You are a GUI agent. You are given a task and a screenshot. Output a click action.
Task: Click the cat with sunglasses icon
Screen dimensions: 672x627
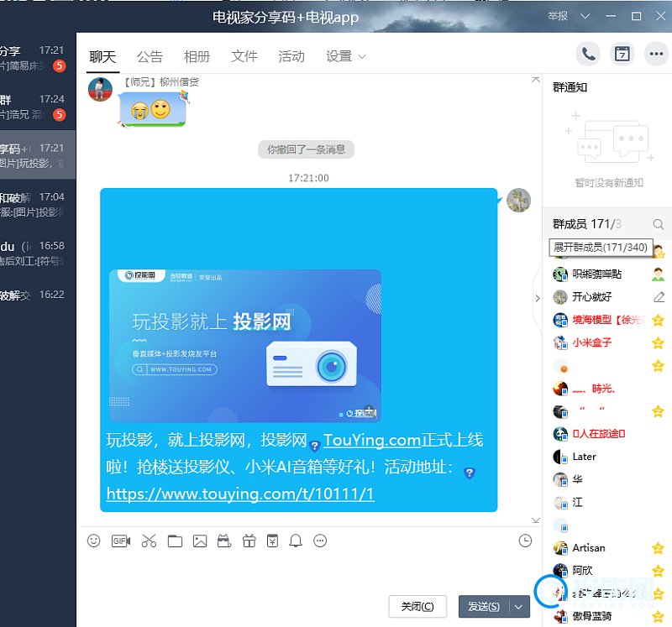point(224,541)
